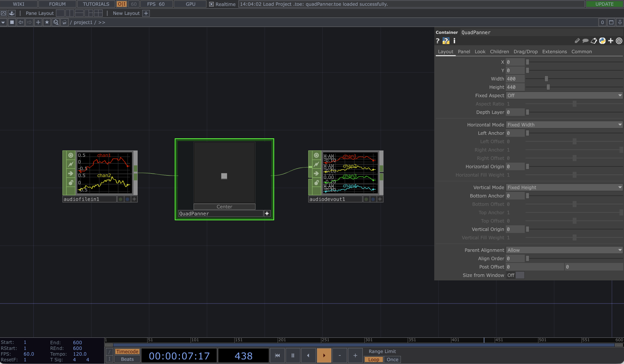Open the Extensions parameter tab

point(554,52)
